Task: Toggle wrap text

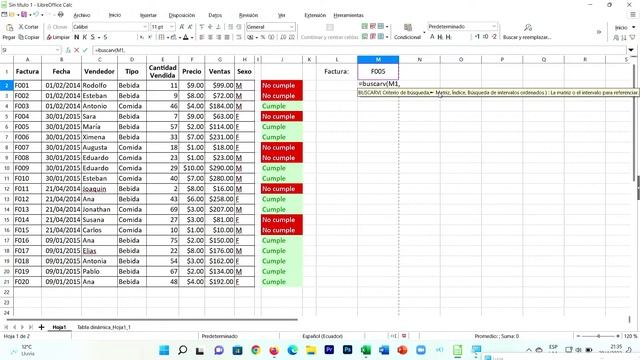Action: point(239,37)
